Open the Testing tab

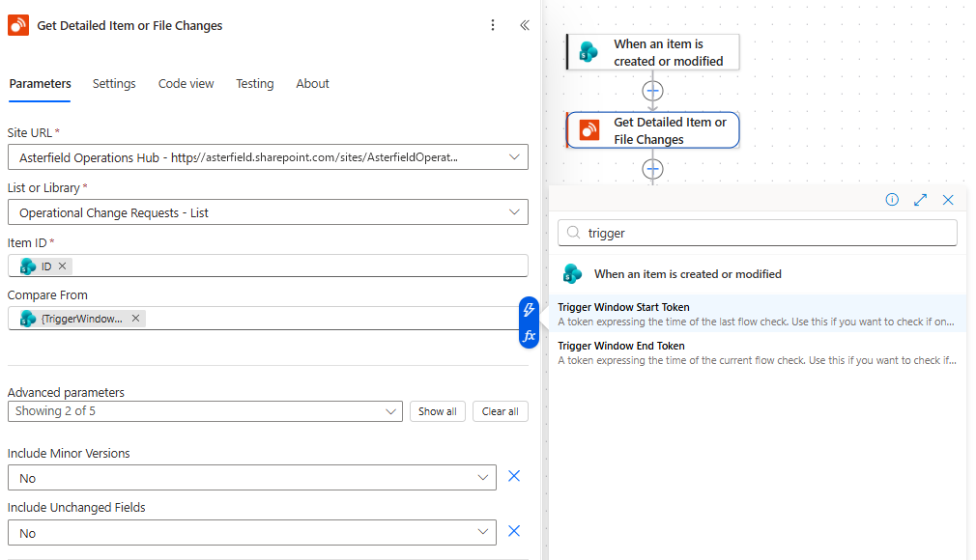(x=254, y=83)
